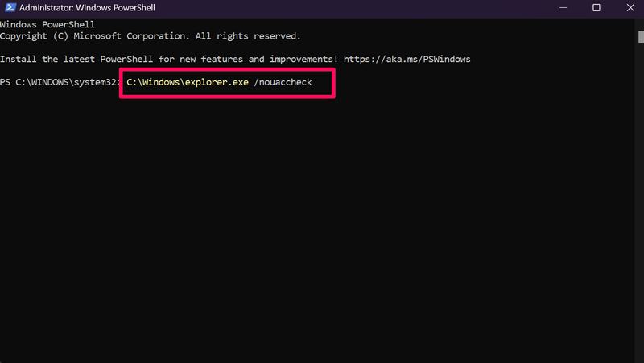Click the "C:\Windows\explorer.exe" command text
Image resolution: width=644 pixels, height=363 pixels.
point(188,83)
